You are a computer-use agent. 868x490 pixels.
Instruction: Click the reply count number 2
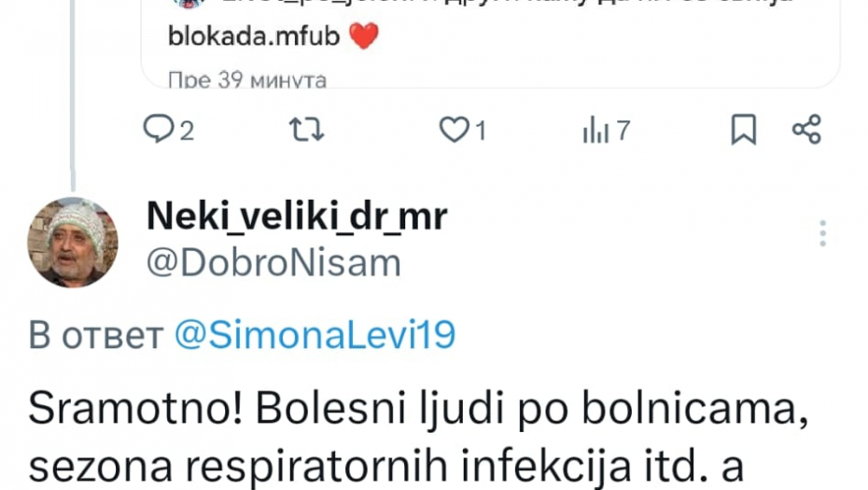pos(187,132)
